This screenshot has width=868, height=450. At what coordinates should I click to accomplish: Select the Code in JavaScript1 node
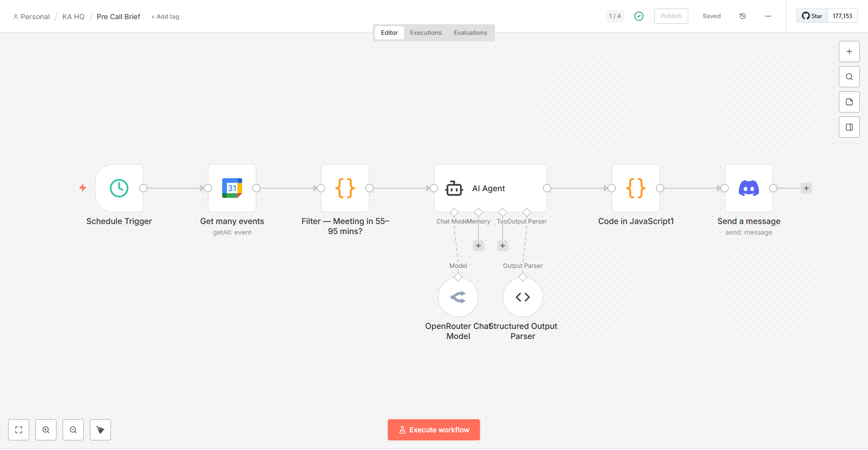636,188
